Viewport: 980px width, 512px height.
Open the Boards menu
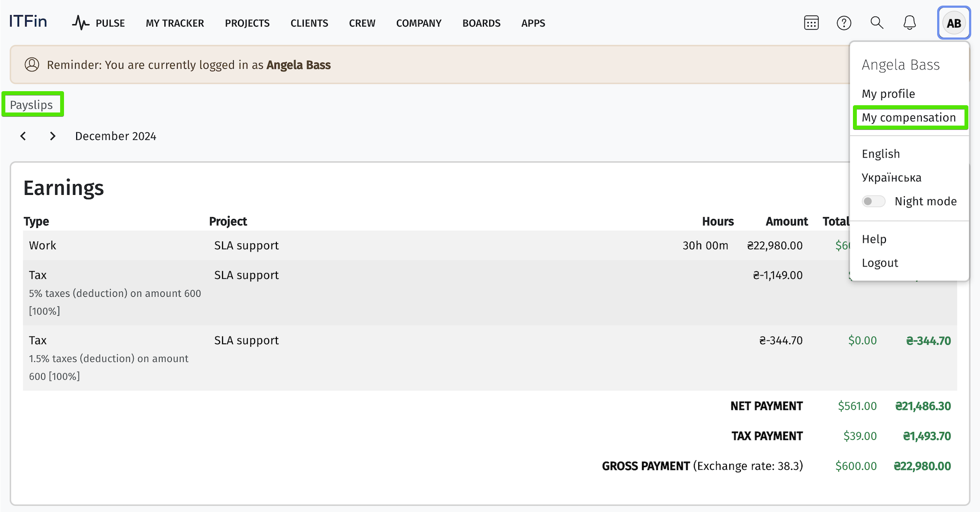[481, 23]
